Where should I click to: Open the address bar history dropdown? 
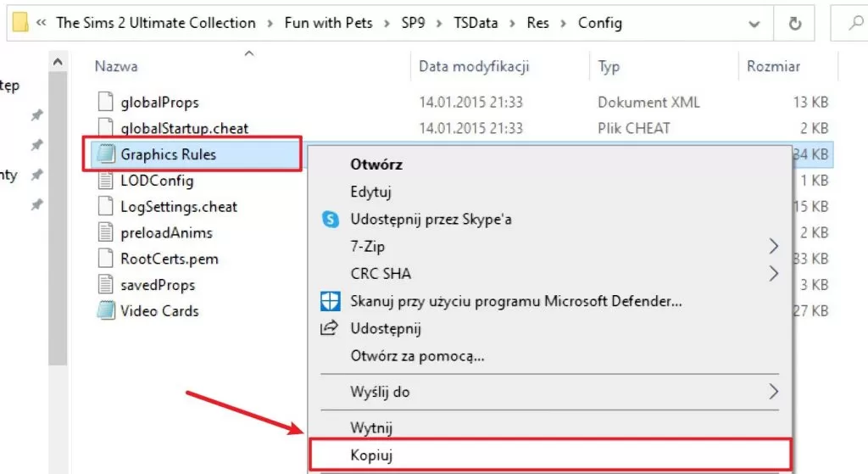[754, 24]
